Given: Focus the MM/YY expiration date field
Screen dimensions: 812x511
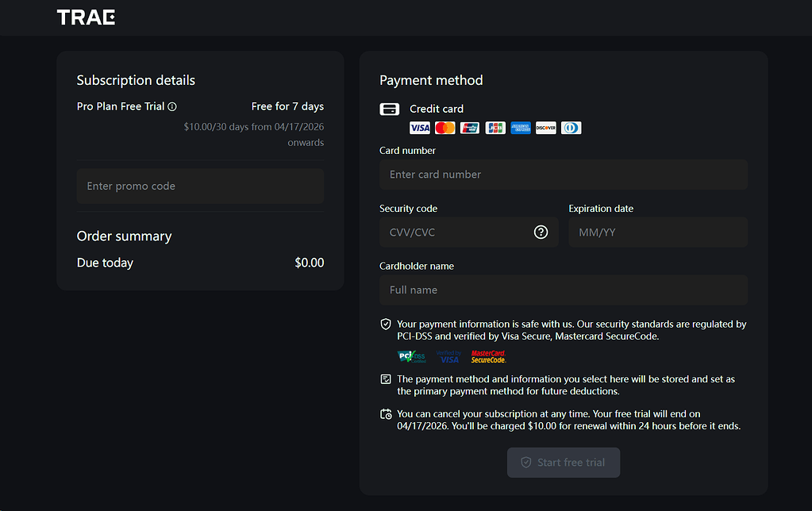Looking at the screenshot, I should [x=658, y=232].
